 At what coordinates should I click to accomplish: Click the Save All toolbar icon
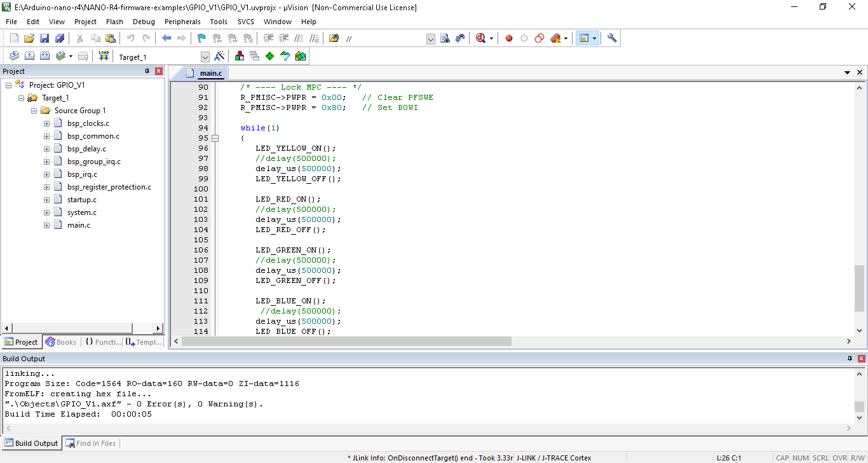[x=59, y=38]
